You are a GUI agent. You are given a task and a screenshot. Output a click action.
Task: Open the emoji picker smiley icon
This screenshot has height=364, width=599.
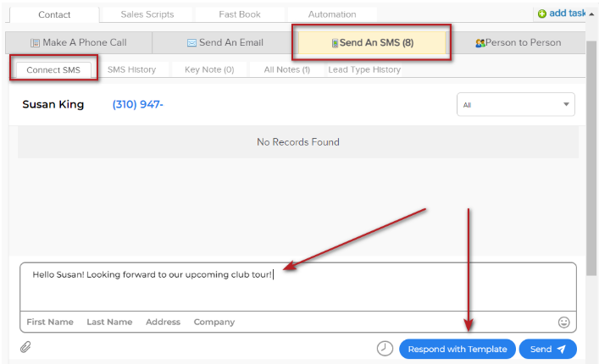tap(564, 322)
